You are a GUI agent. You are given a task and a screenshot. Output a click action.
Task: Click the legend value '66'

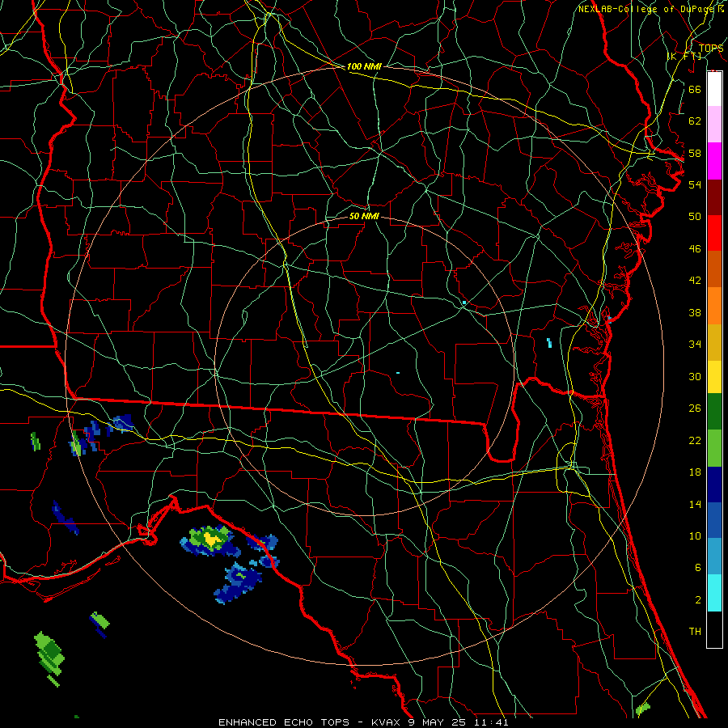[x=695, y=89]
